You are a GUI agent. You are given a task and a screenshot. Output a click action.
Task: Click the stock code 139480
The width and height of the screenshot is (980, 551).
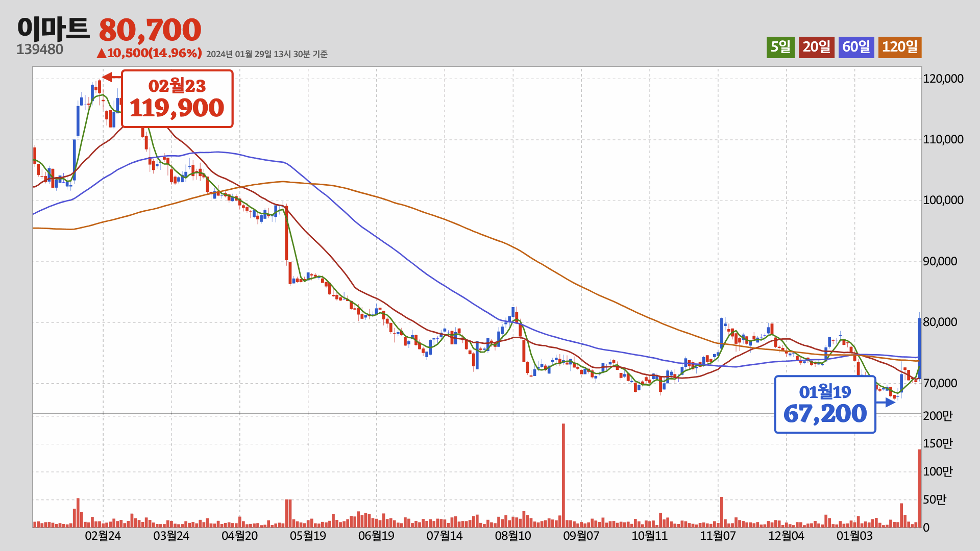pyautogui.click(x=40, y=49)
